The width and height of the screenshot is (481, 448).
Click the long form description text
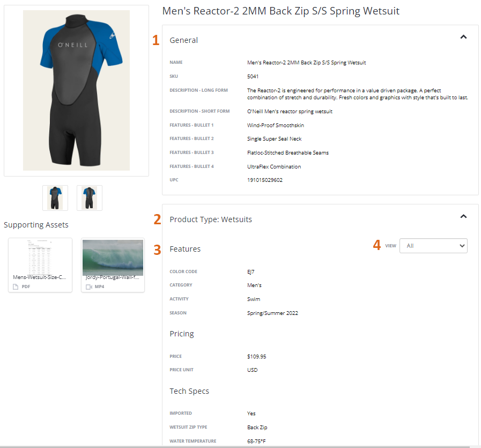coord(357,94)
